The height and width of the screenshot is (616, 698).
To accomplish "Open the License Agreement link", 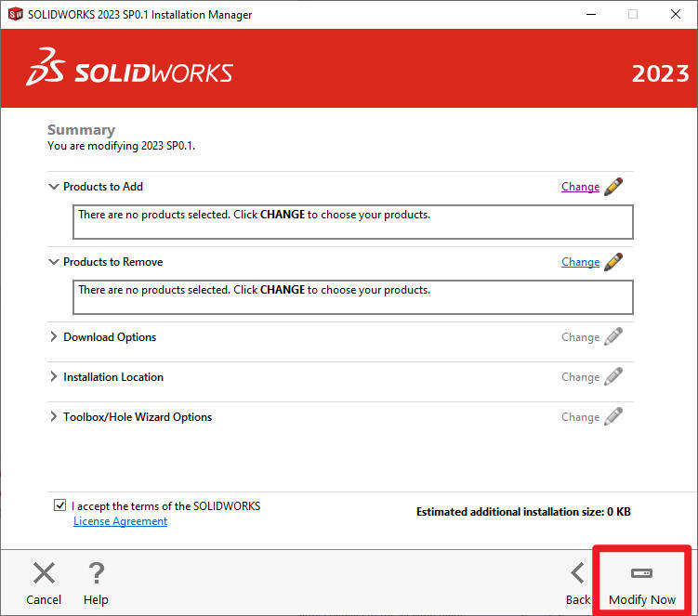I will coord(120,521).
